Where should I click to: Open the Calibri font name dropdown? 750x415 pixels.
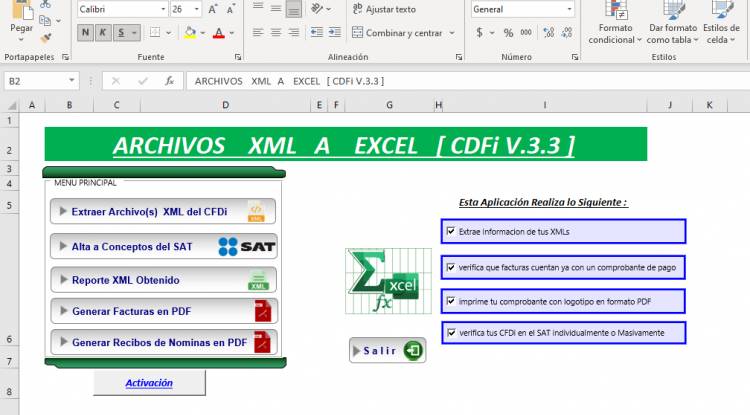(x=163, y=9)
